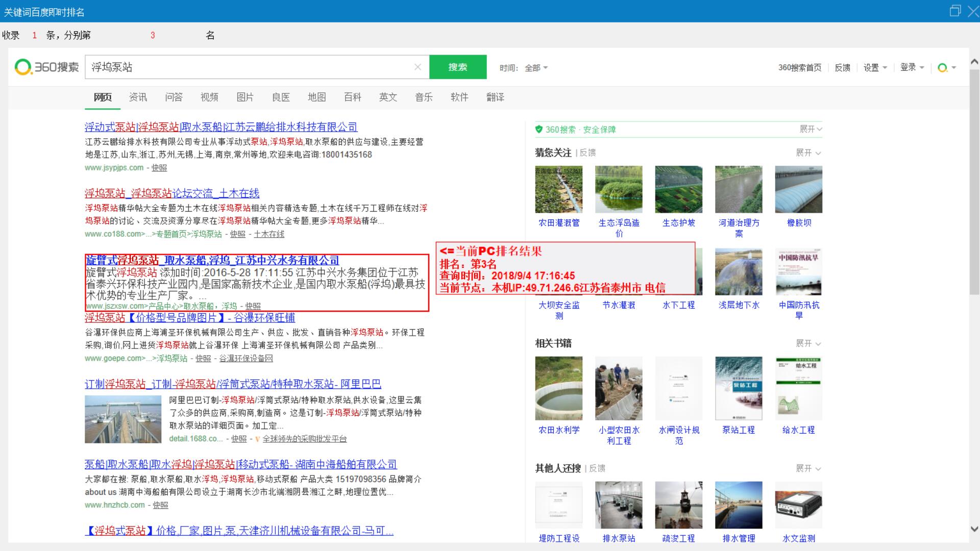Viewport: 980px width, 551px height.
Task: Open the 农田水利学 book cover
Action: [x=558, y=388]
